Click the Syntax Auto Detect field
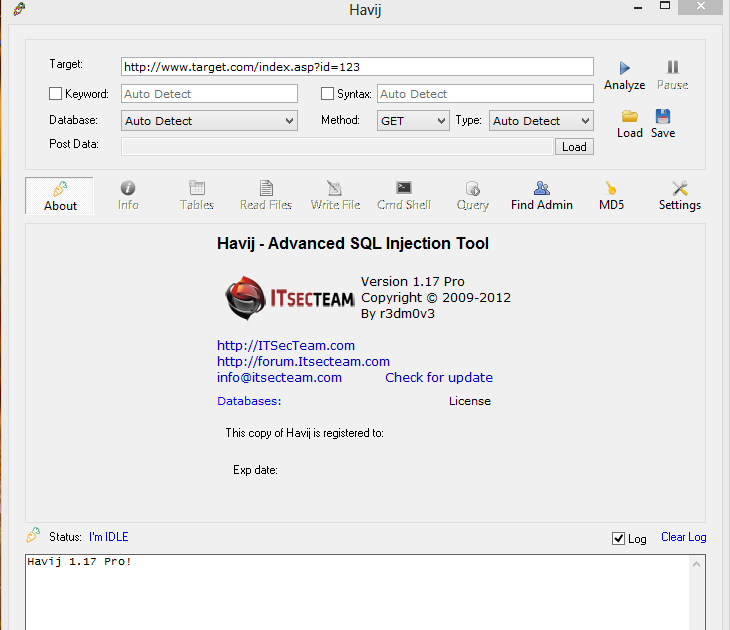The image size is (730, 630). click(x=485, y=94)
